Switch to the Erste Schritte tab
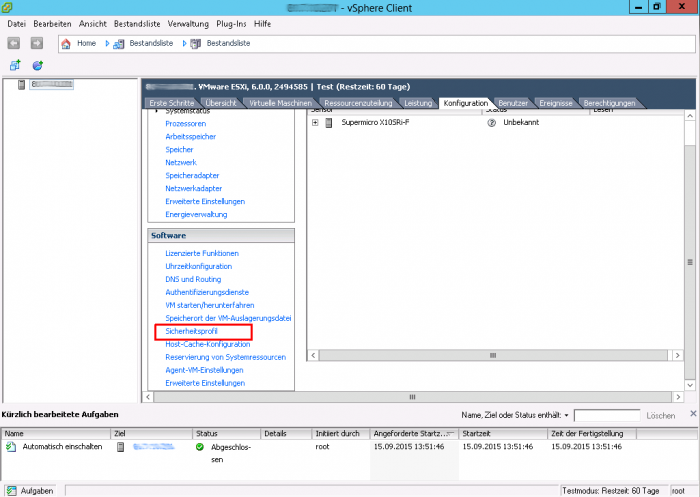 [x=172, y=103]
